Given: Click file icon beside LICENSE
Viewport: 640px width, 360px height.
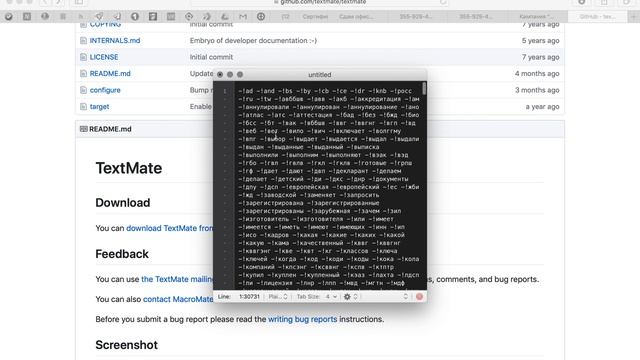Looking at the screenshot, I should pos(83,57).
